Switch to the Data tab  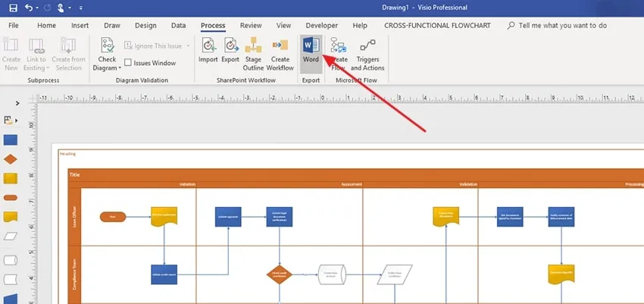click(x=178, y=26)
